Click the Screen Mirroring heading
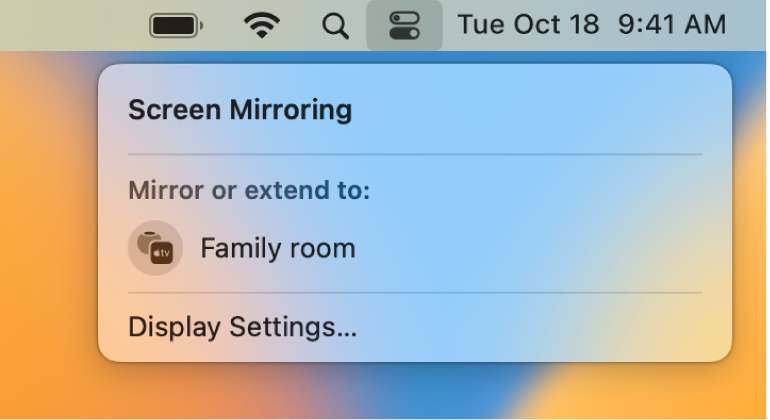Viewport: 770px width, 420px height. pos(240,110)
